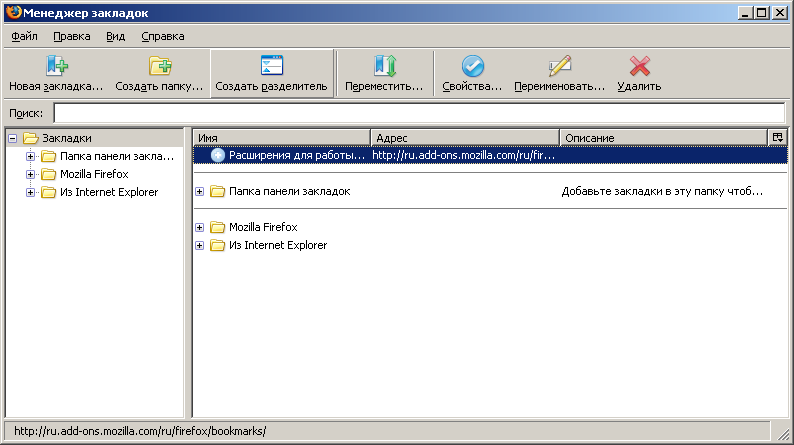Screen dimensions: 794x445
Task: Select the Закладки root label in tree
Action: (67, 138)
